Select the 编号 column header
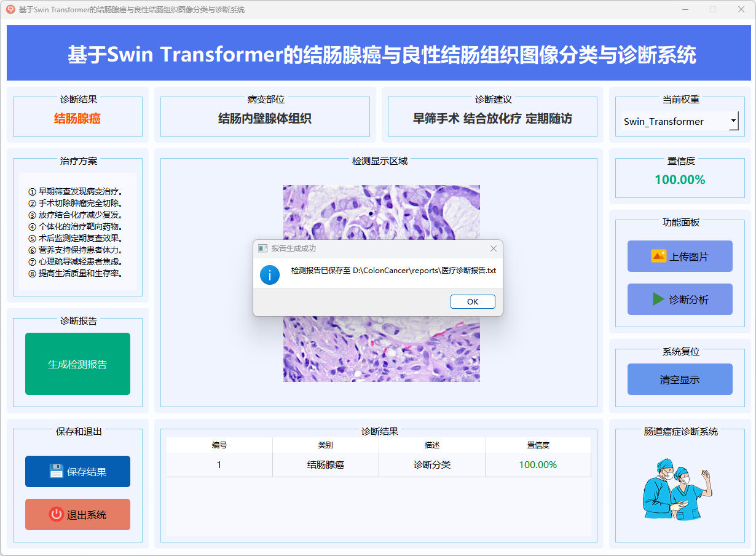The height and width of the screenshot is (556, 756). pyautogui.click(x=219, y=445)
